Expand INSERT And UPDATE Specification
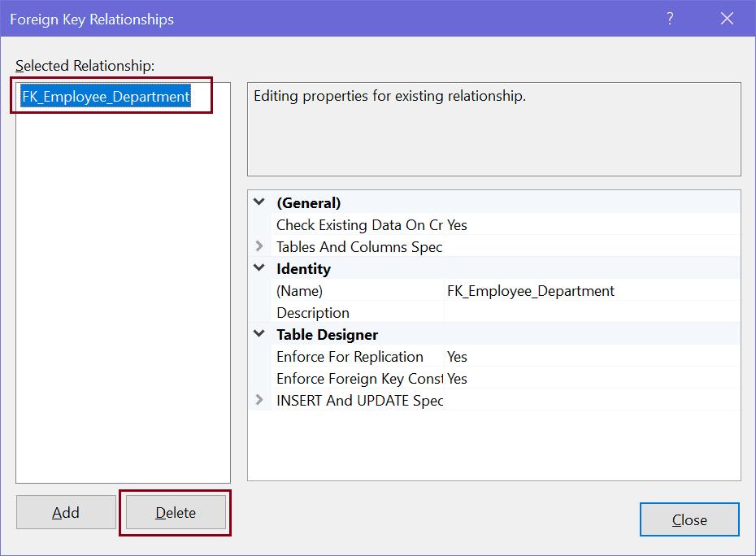 pos(259,401)
